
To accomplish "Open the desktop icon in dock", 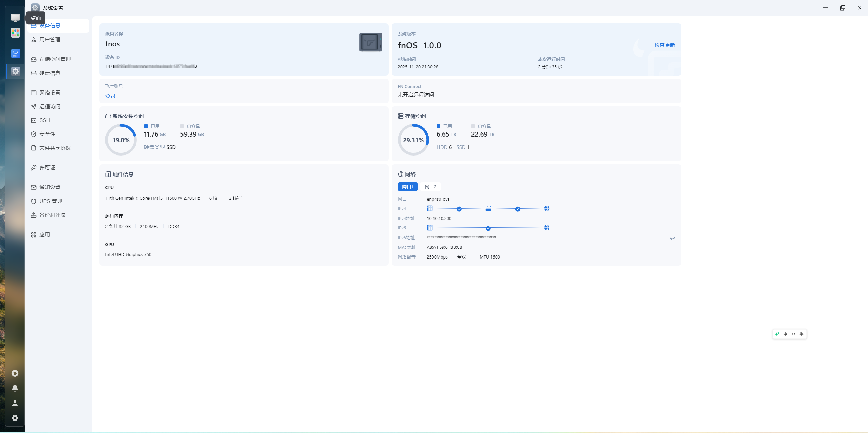I will pos(15,18).
